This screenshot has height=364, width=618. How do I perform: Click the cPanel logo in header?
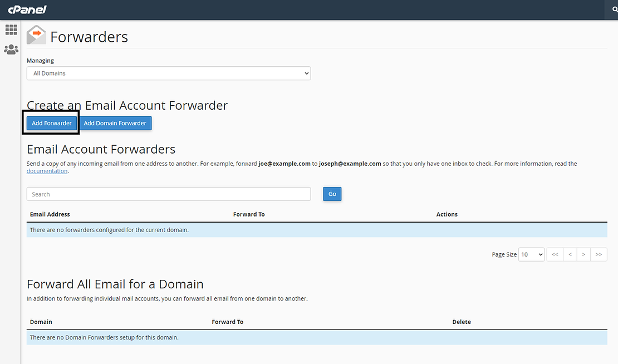click(27, 9)
